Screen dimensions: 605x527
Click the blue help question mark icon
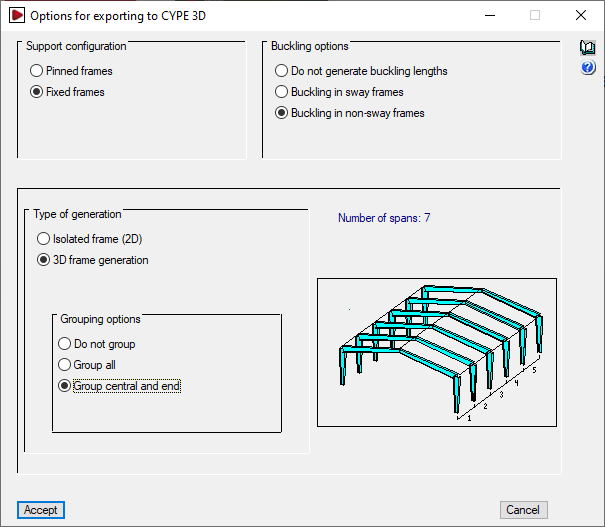coord(588,68)
